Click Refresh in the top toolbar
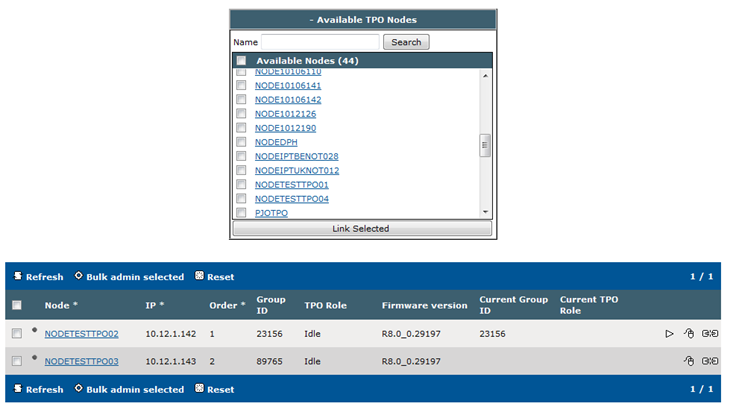This screenshot has width=730, height=417. coord(39,276)
